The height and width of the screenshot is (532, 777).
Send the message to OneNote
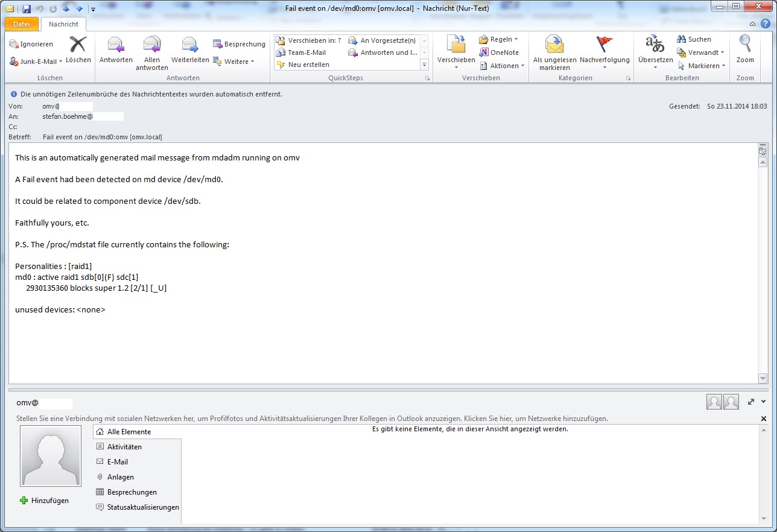499,52
